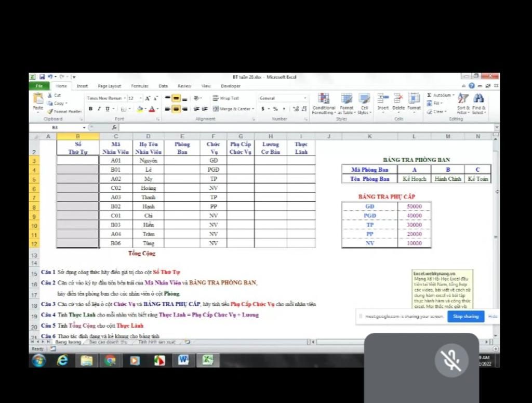Click the Comma Style icon
532x403 pixels.
(284, 109)
